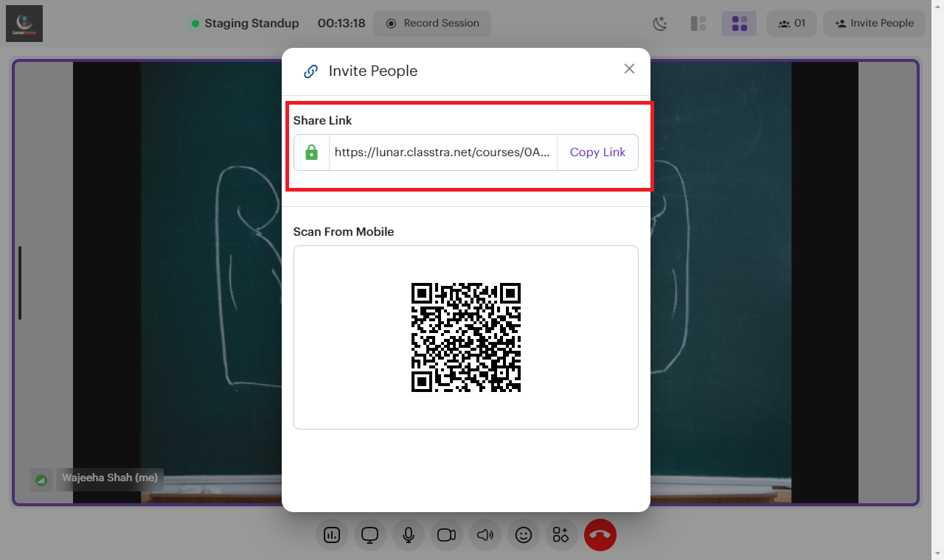944x560 pixels.
Task: Open the apps and widgets icon
Action: tap(561, 535)
